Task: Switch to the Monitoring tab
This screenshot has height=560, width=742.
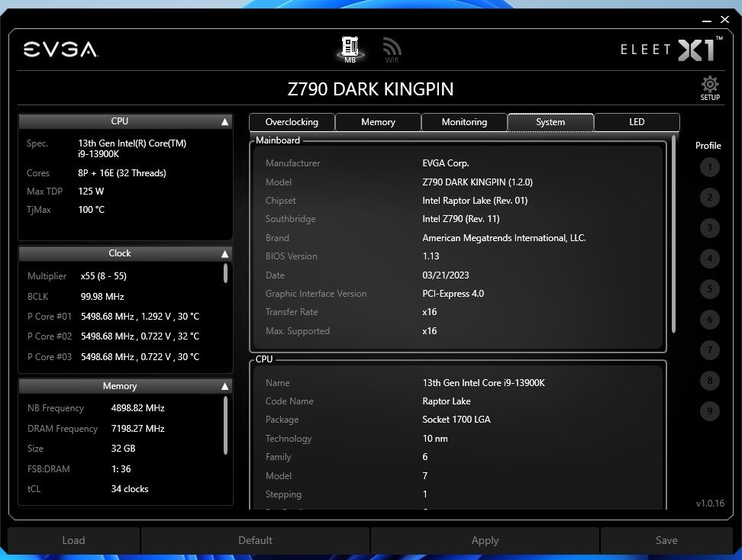Action: coord(464,122)
